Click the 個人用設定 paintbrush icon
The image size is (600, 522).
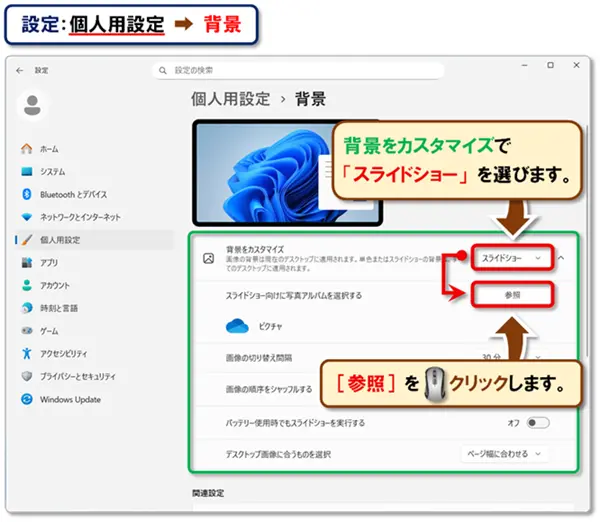coord(26,240)
